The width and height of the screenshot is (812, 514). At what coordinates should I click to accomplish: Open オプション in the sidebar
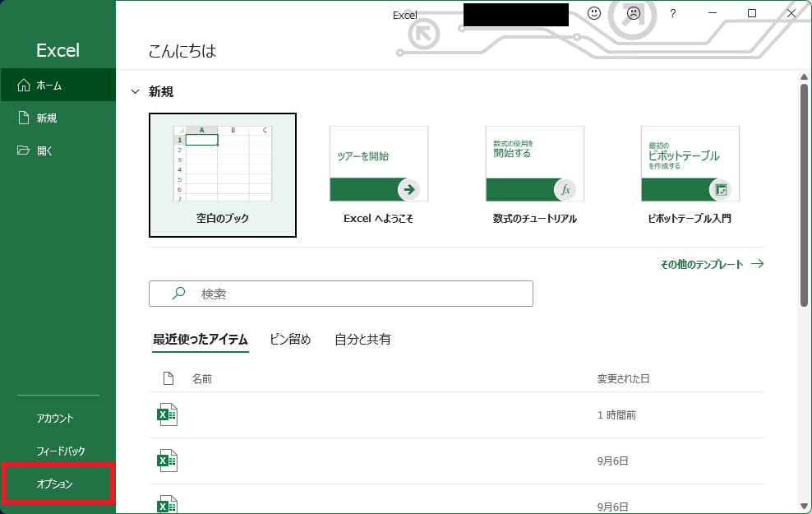[x=56, y=484]
